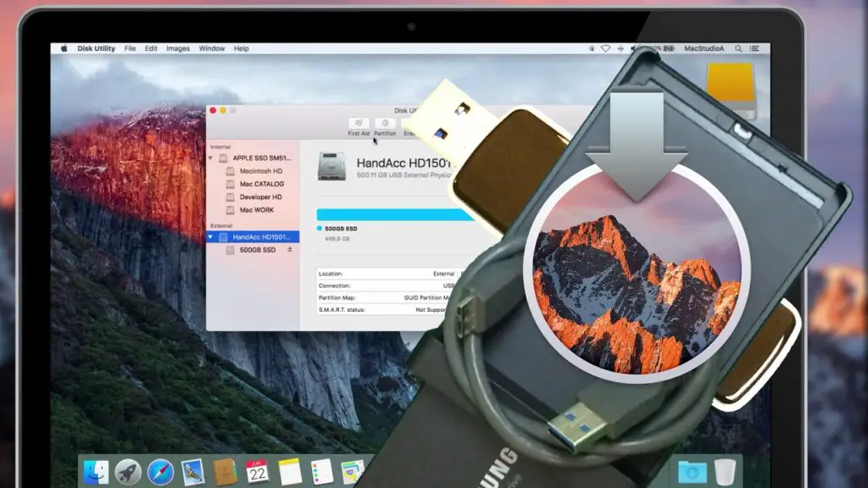
Task: Click the blue 500GB SSD usage bar
Action: [394, 214]
